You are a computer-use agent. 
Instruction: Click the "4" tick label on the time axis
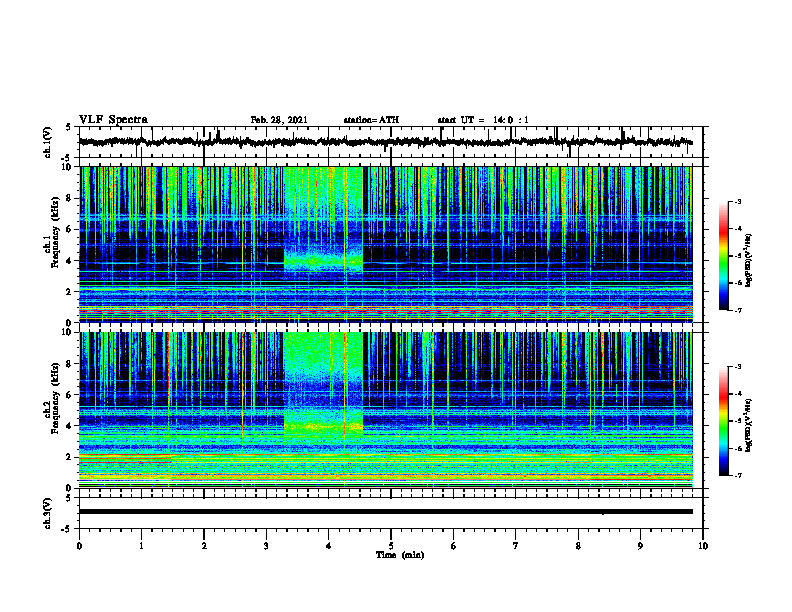pos(329,546)
